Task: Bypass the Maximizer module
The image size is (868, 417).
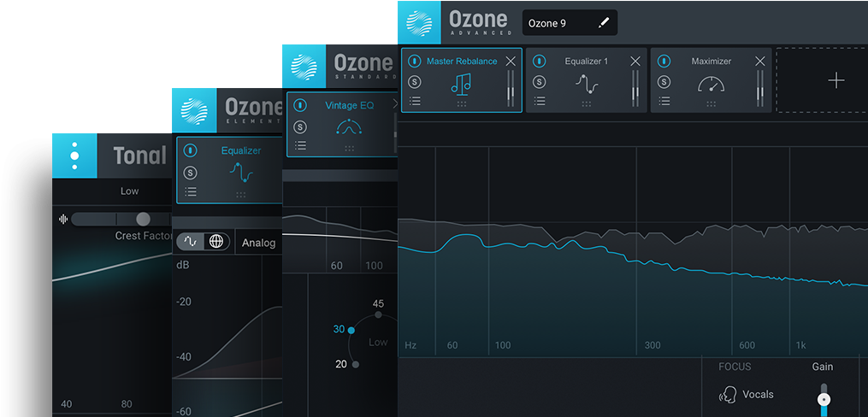Action: pyautogui.click(x=664, y=62)
